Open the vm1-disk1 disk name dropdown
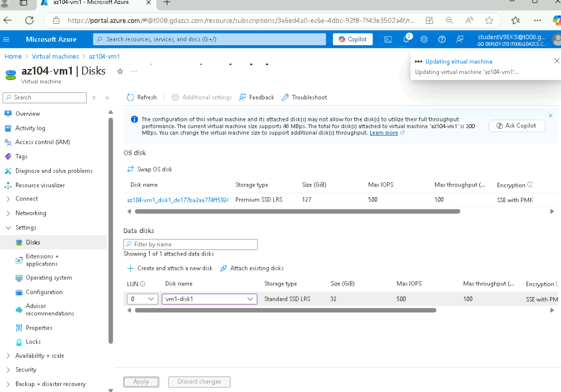 209,299
